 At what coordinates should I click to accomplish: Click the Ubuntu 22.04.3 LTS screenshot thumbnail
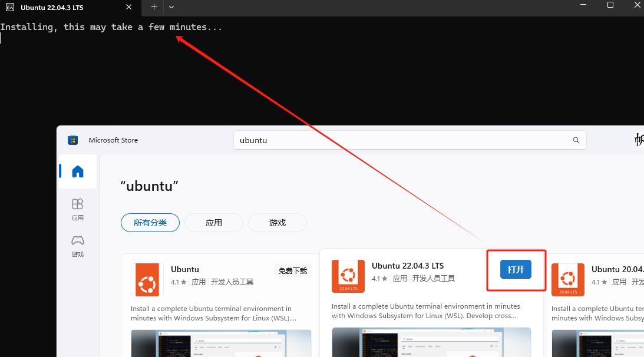pos(431,342)
